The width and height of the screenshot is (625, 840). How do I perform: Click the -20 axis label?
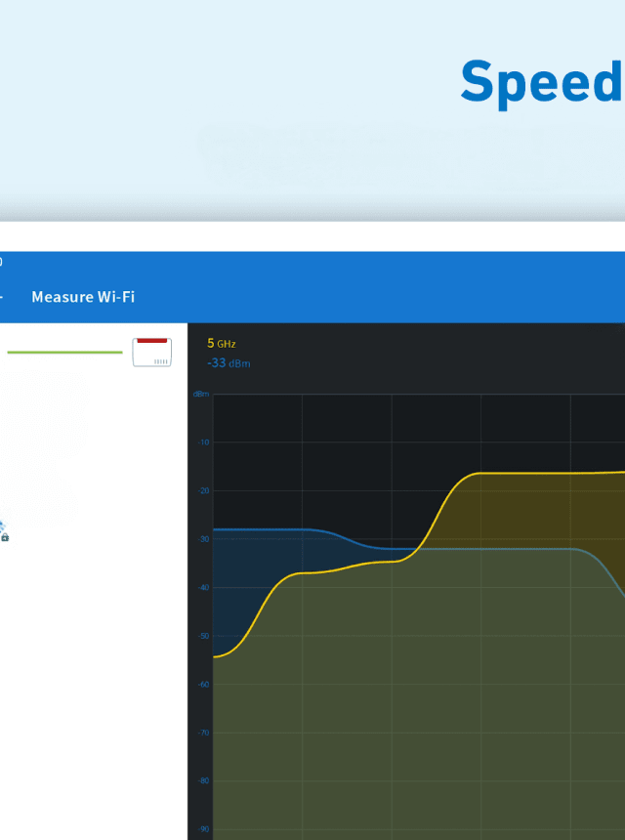(x=203, y=490)
